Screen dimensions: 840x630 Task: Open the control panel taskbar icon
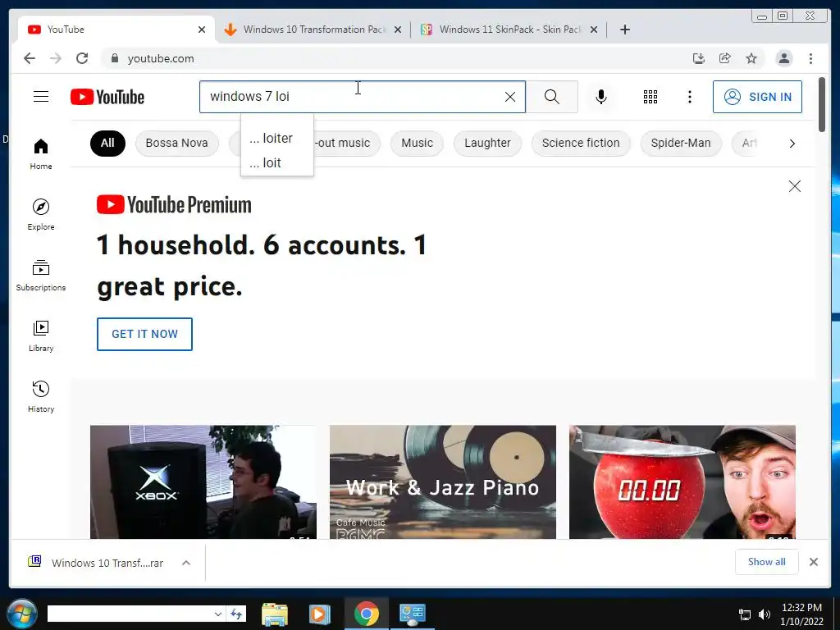(x=412, y=614)
